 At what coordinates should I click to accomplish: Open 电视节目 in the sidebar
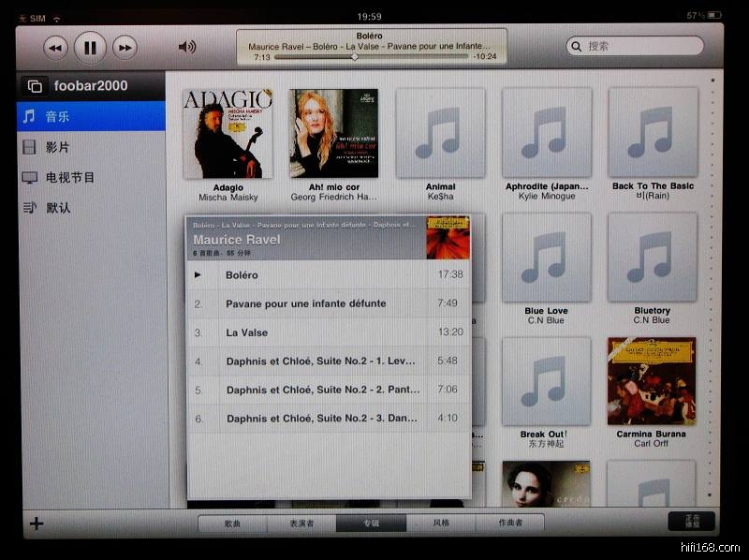pyautogui.click(x=91, y=177)
